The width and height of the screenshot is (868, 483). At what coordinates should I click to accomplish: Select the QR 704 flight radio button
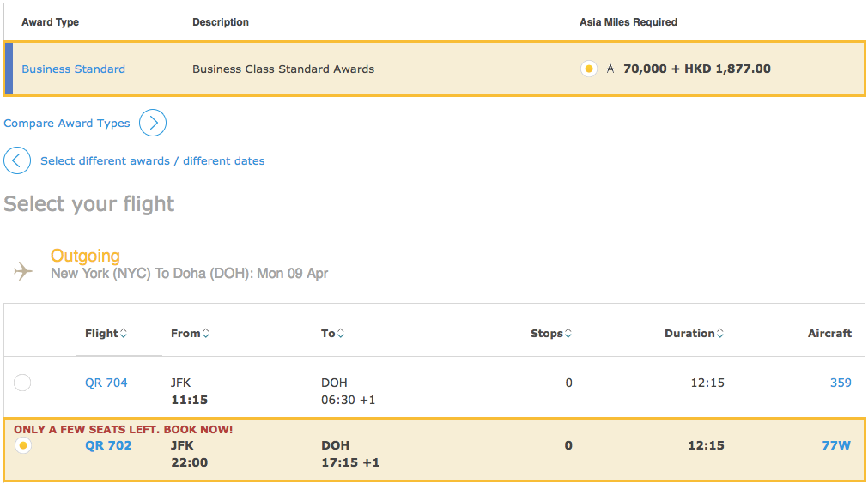(x=22, y=383)
